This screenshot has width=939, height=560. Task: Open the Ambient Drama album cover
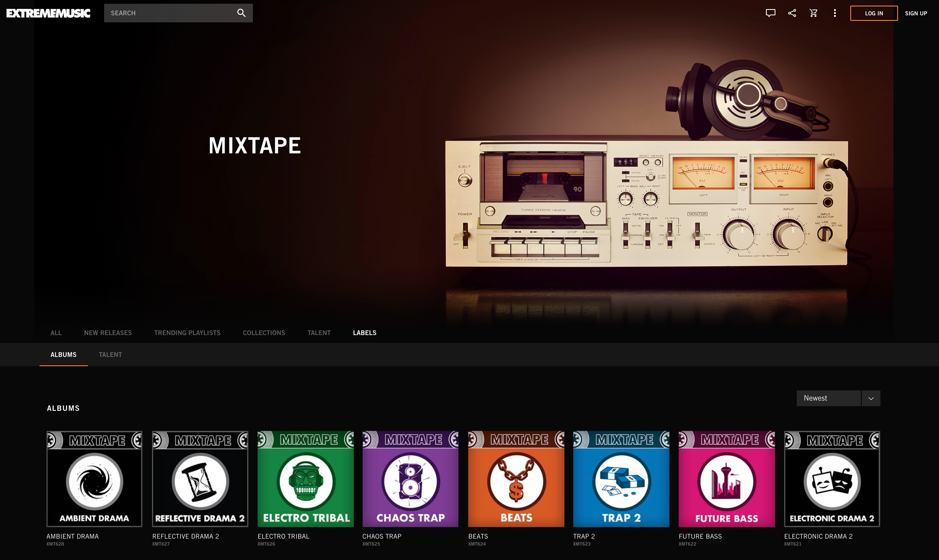point(94,479)
